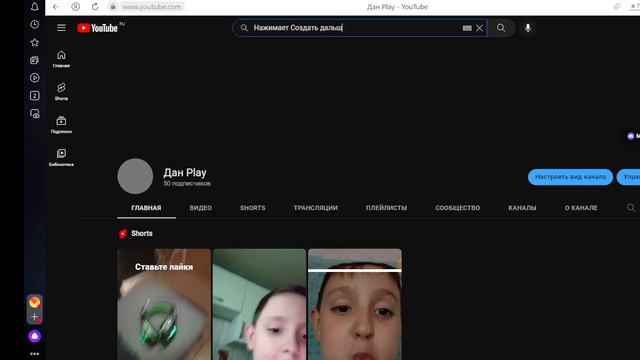Go back with browser back arrow

coord(56,7)
